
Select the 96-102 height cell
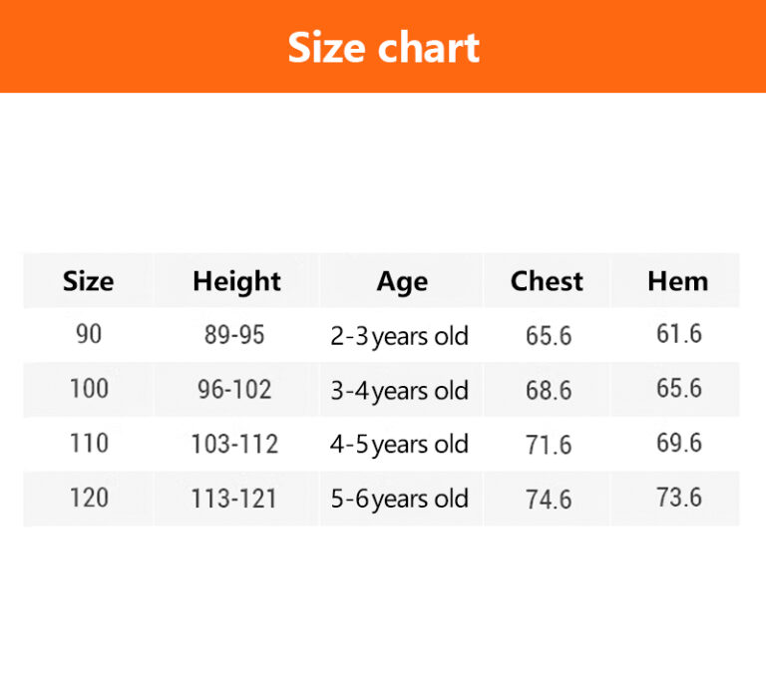point(234,390)
